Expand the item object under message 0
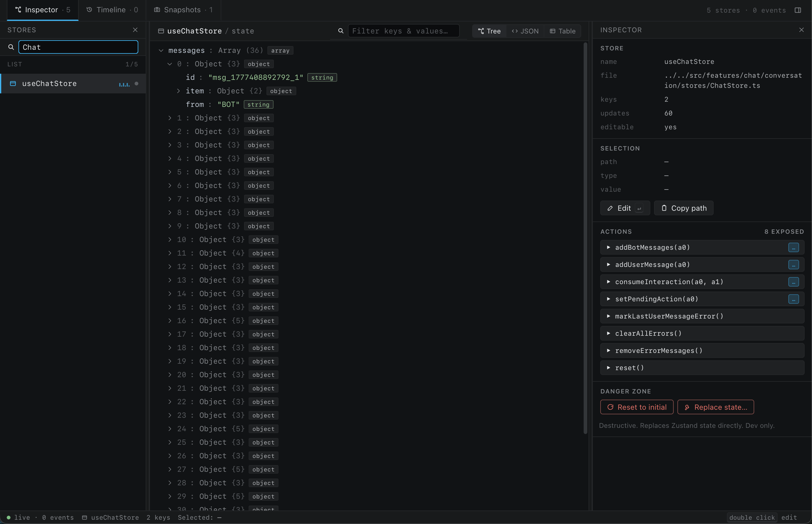The width and height of the screenshot is (812, 524). (178, 91)
